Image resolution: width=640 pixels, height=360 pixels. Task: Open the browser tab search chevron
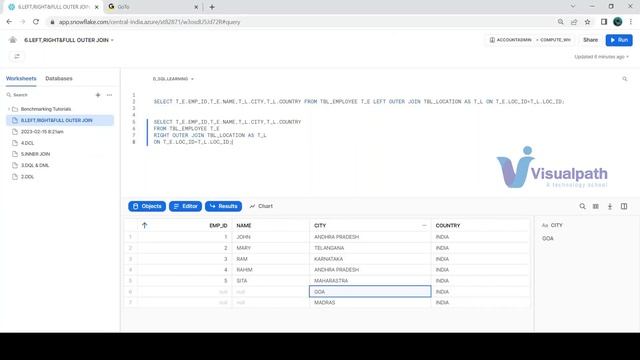573,7
